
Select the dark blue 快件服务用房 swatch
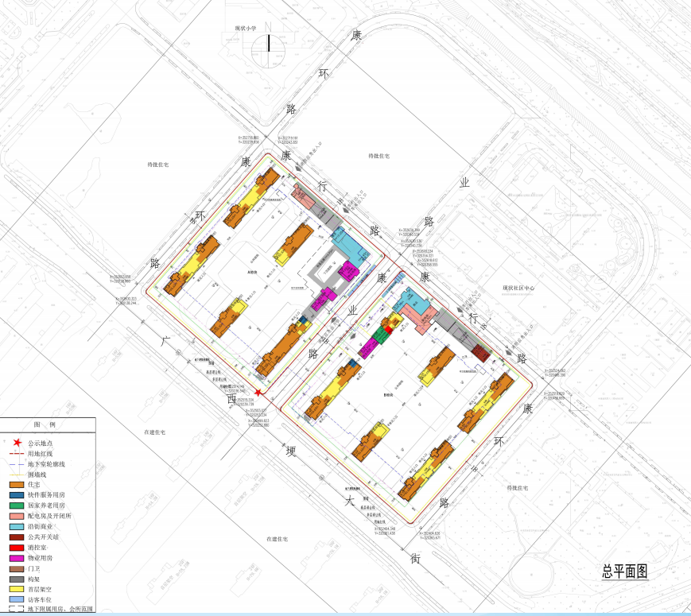(16, 494)
